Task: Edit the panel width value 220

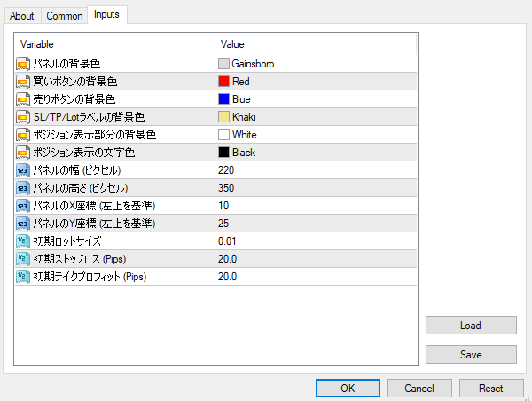Action: tap(316, 170)
